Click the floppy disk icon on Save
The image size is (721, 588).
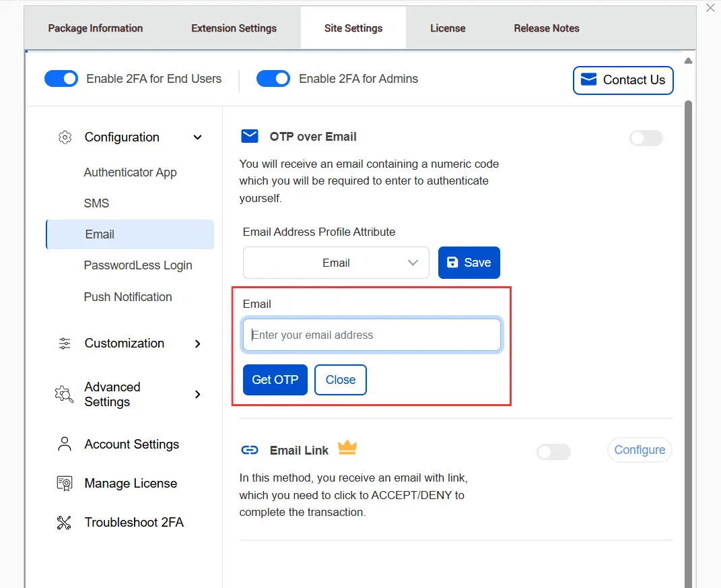click(452, 262)
